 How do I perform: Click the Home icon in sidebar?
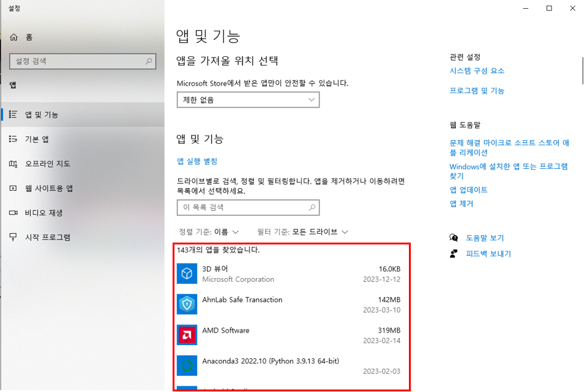coord(14,37)
